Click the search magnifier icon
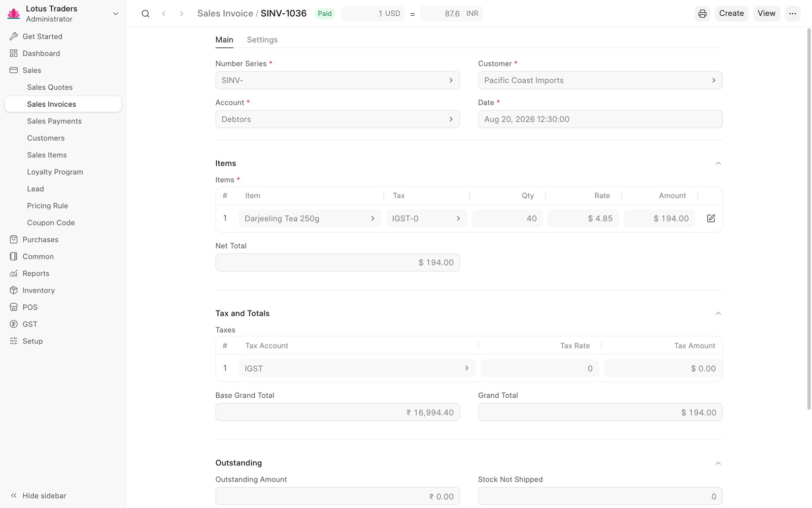The image size is (812, 508). pos(146,14)
